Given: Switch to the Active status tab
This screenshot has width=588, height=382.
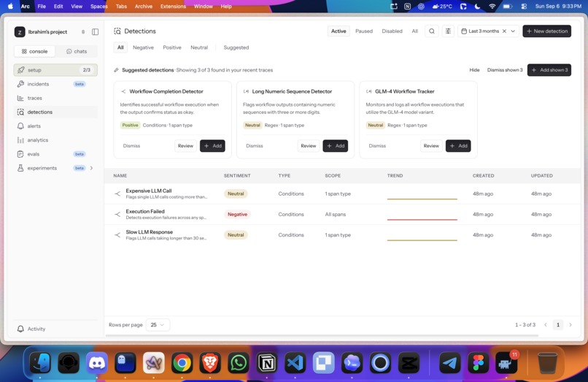Looking at the screenshot, I should pyautogui.click(x=339, y=31).
